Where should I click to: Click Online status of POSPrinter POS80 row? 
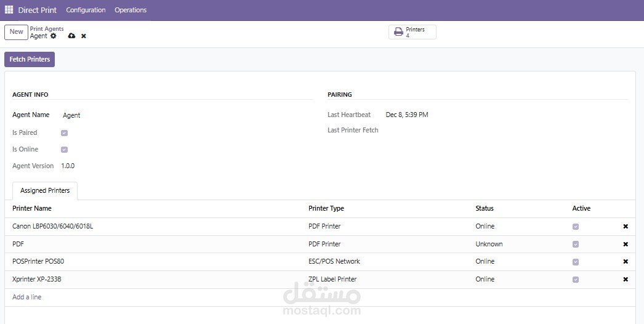pyautogui.click(x=485, y=262)
